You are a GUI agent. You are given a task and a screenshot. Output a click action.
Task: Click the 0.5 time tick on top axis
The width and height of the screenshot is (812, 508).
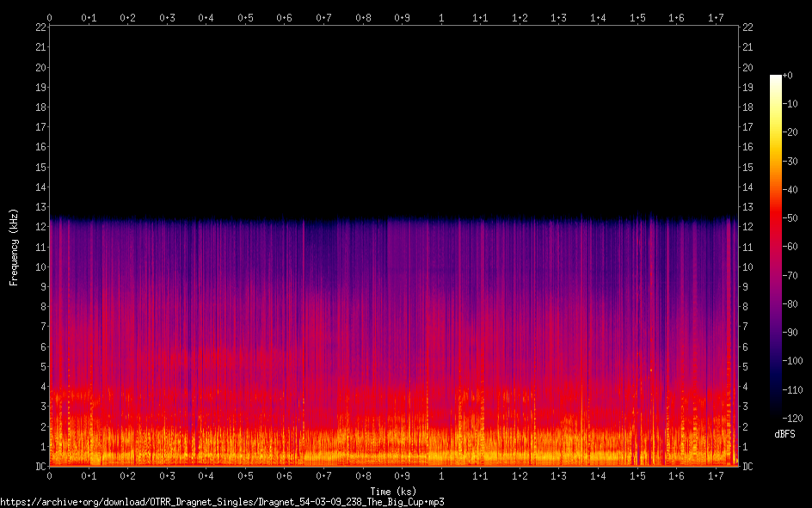click(x=245, y=17)
